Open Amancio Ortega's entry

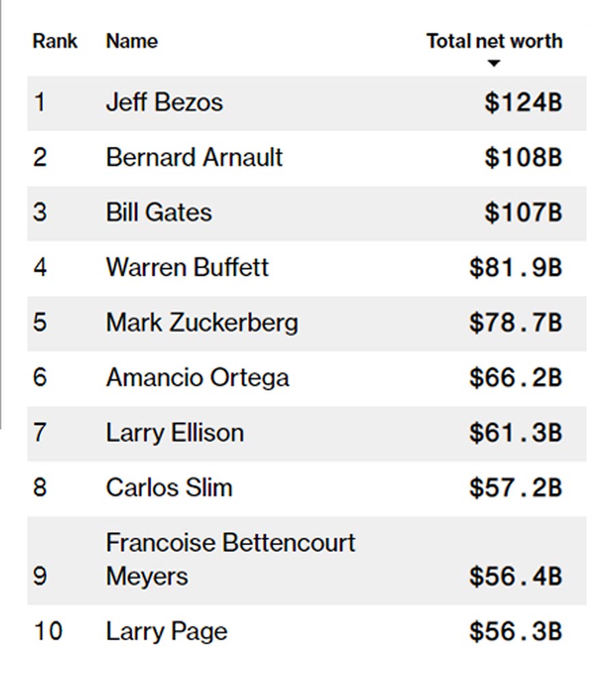[x=197, y=377]
